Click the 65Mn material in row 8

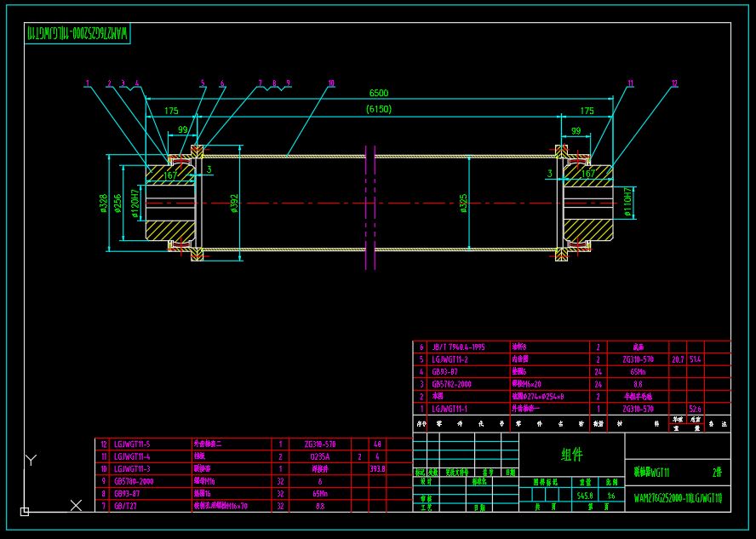point(320,494)
